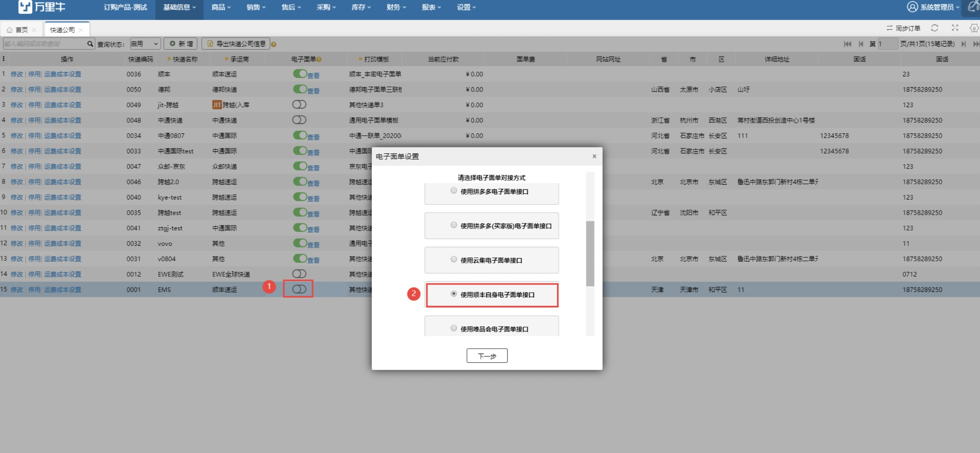This screenshot has width=980, height=453.
Task: Click the 下一步 button in dialog
Action: pos(487,356)
